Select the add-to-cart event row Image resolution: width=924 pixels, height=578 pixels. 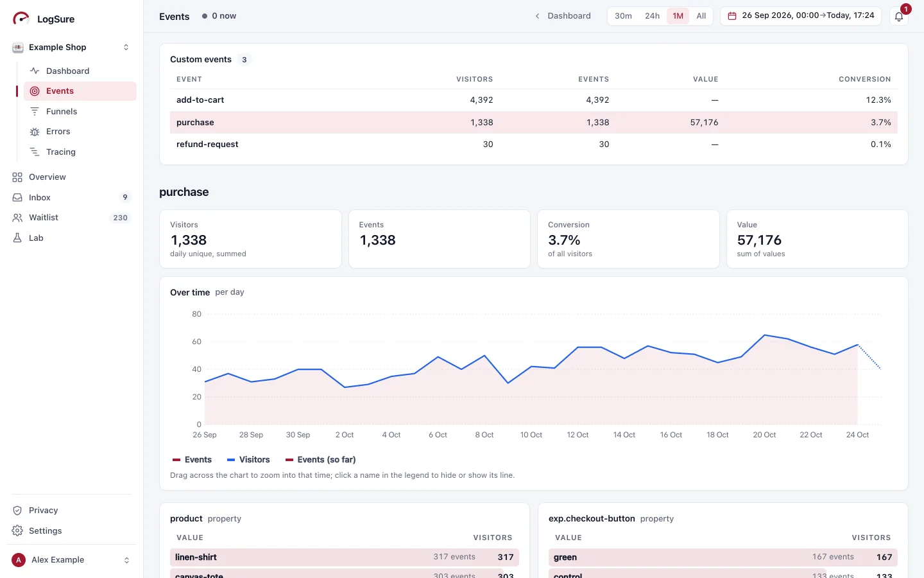click(534, 100)
